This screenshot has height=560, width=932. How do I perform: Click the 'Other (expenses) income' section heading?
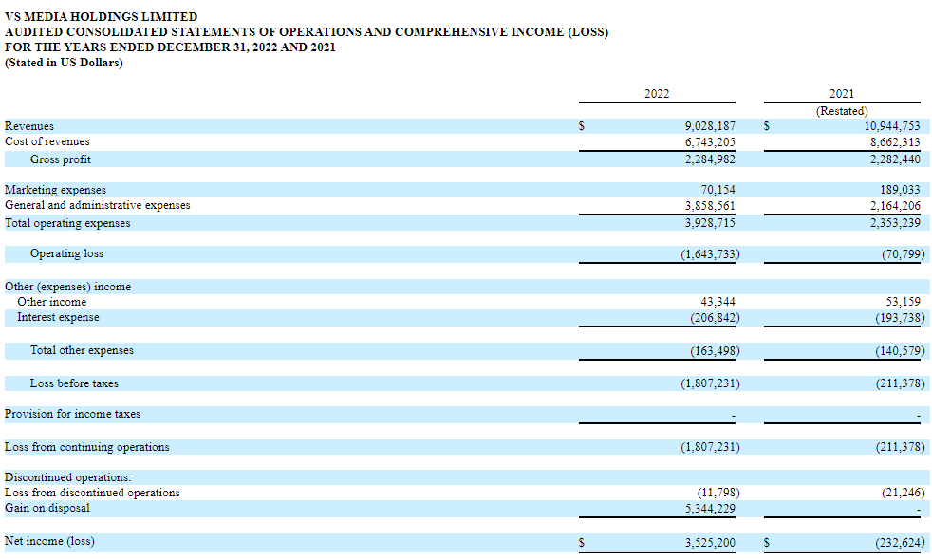click(67, 287)
